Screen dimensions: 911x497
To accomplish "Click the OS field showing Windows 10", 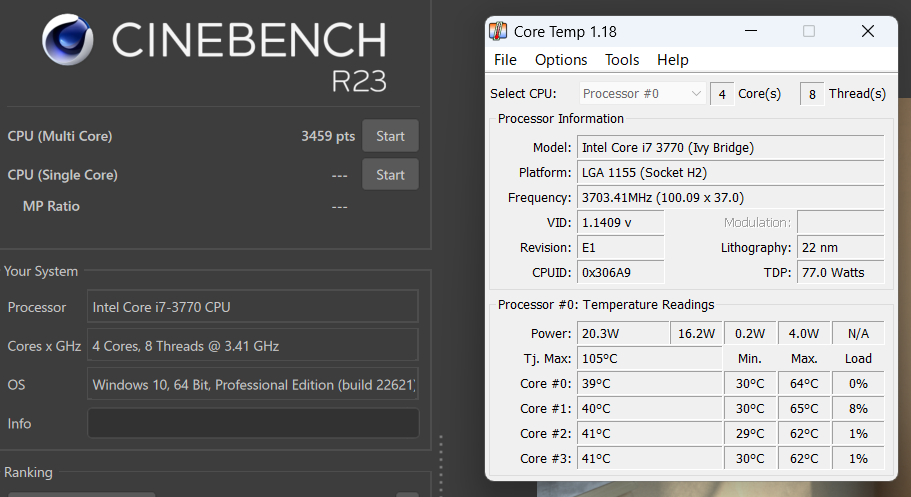I will pyautogui.click(x=253, y=384).
